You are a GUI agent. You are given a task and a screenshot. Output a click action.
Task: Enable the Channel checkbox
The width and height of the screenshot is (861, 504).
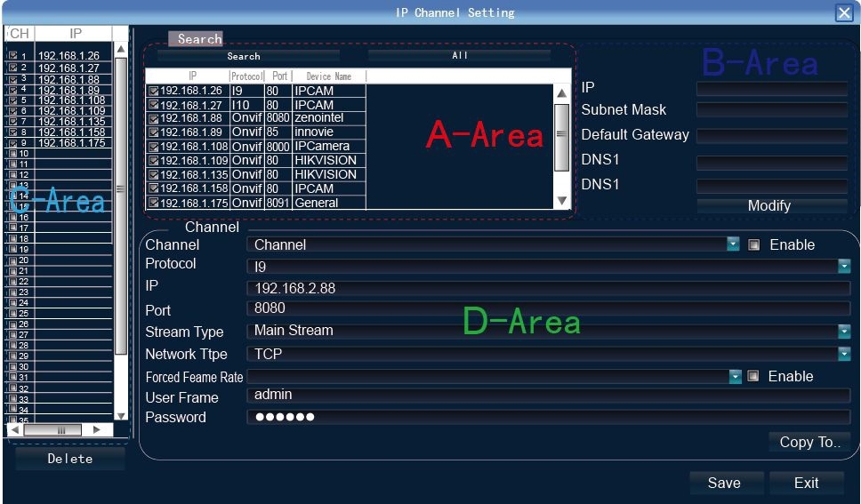(x=753, y=245)
